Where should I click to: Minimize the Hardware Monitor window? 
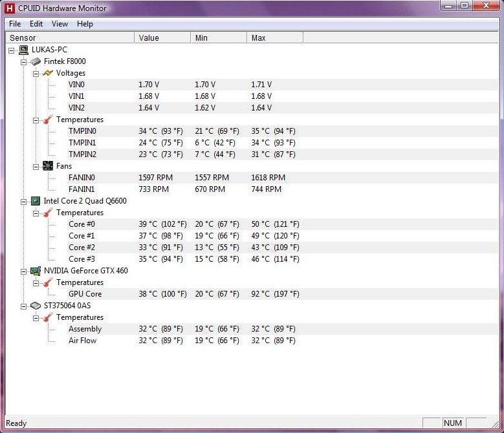click(x=449, y=5)
